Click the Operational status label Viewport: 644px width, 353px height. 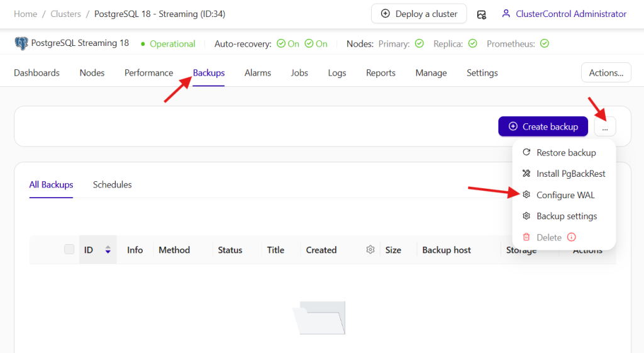tap(172, 44)
